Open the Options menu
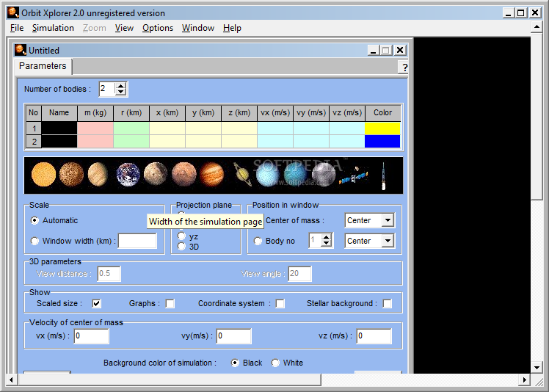Viewport: 549px width, 392px height. pyautogui.click(x=158, y=28)
